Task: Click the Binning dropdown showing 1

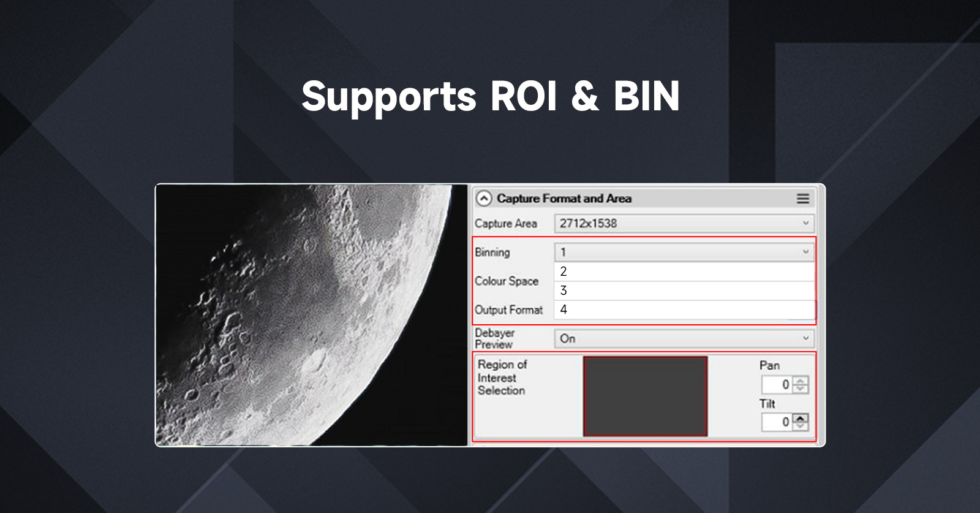Action: click(684, 252)
